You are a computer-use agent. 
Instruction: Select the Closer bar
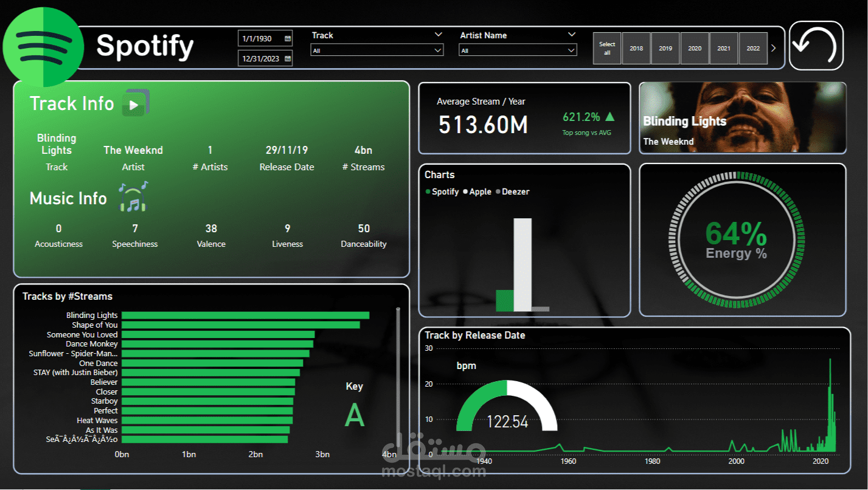coord(208,392)
